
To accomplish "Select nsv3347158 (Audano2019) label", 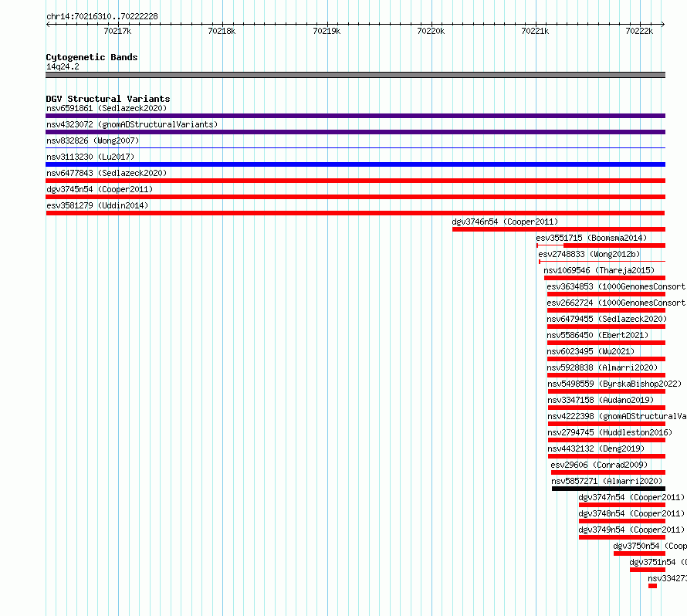I will point(601,400).
